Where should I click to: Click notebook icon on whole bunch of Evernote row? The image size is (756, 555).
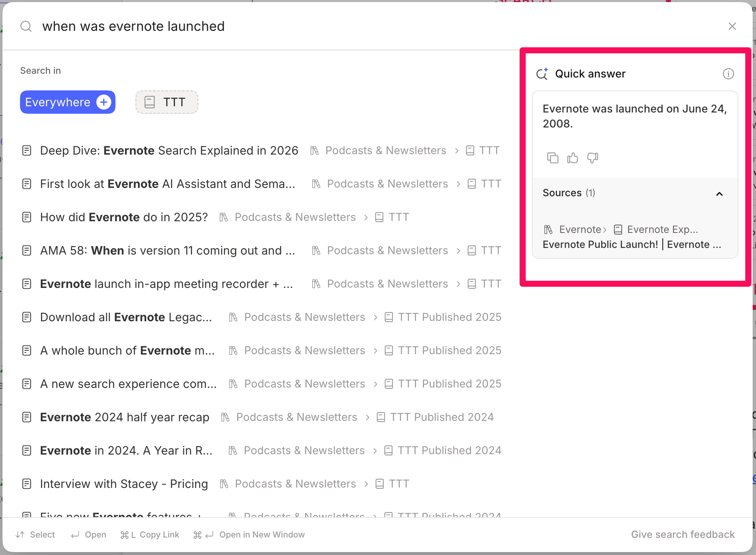point(388,350)
